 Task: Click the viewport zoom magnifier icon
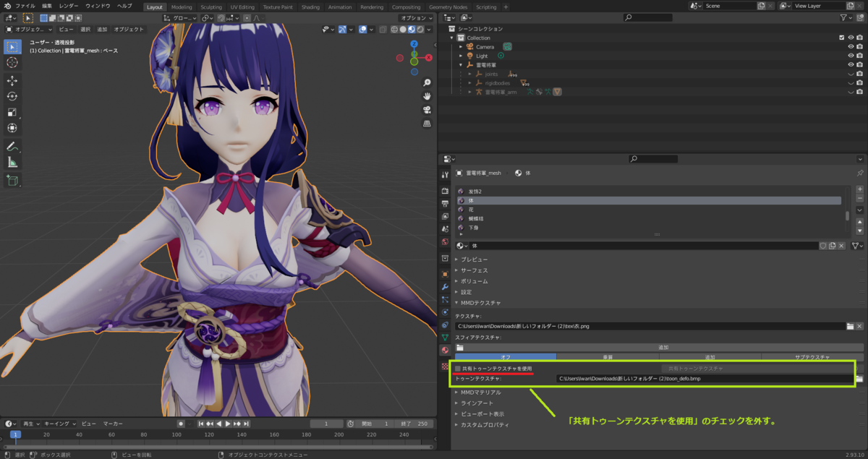[x=427, y=83]
